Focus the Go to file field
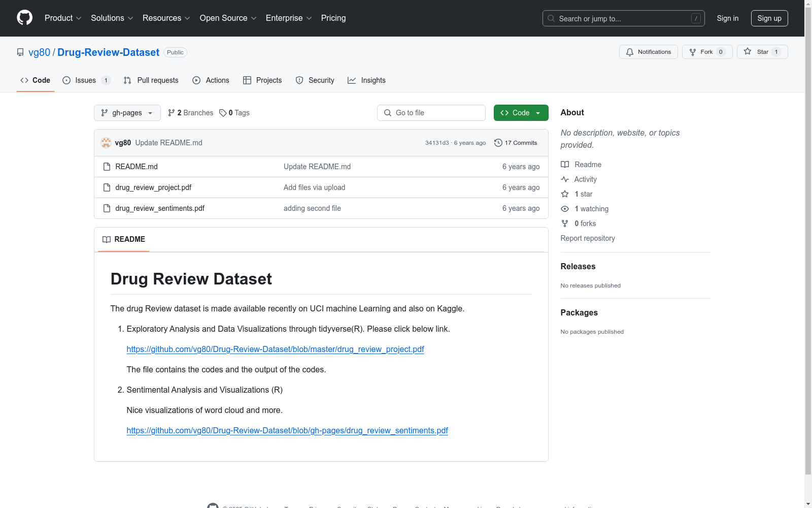The image size is (812, 508). 431,113
